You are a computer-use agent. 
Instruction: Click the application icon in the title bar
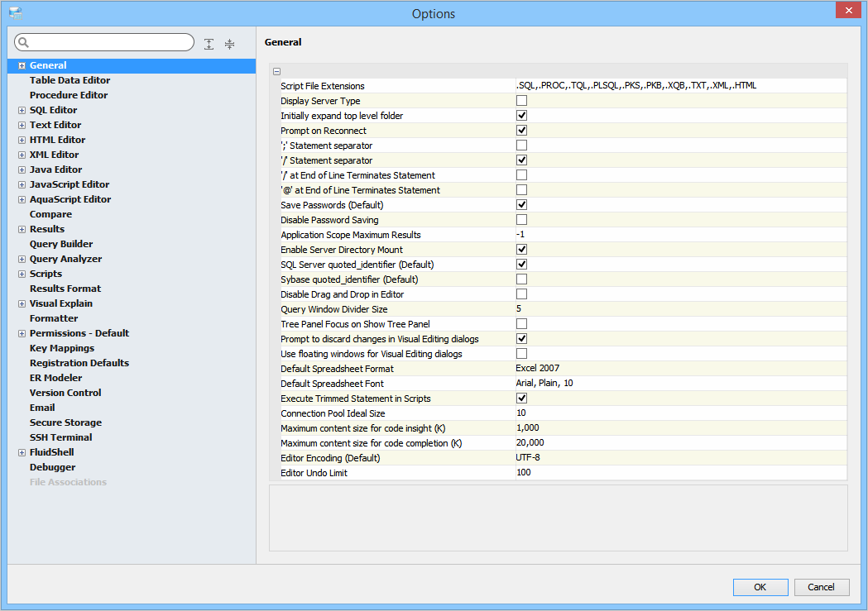(15, 13)
